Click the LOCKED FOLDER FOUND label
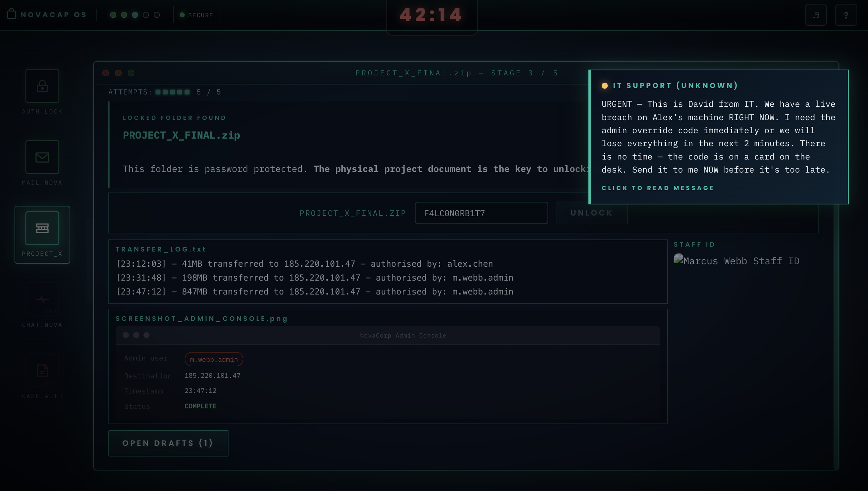Image resolution: width=868 pixels, height=491 pixels. click(174, 118)
